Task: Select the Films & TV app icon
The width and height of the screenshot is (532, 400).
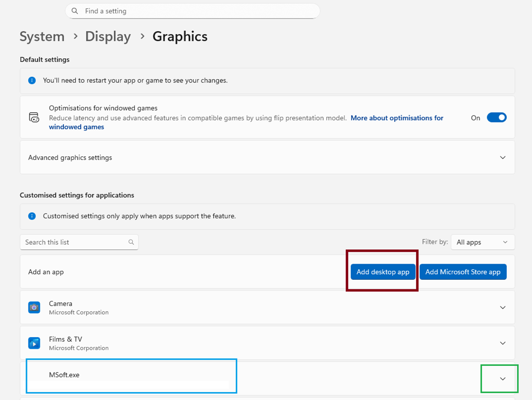Action: point(34,343)
